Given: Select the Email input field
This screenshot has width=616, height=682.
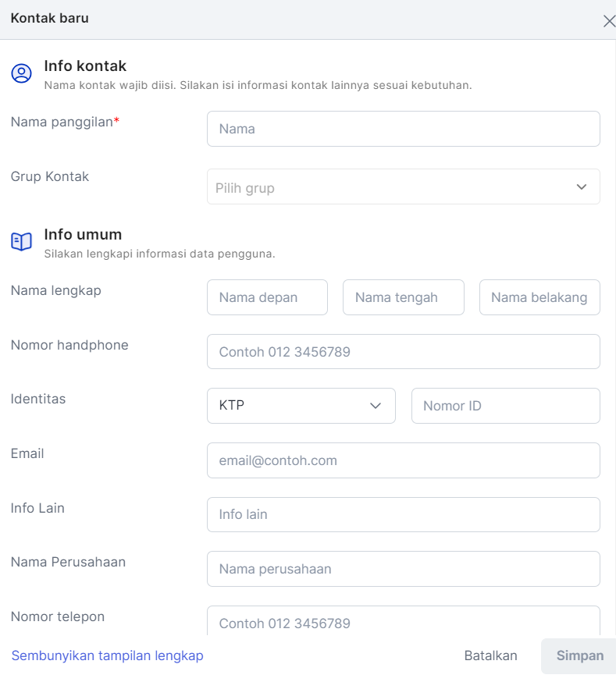Looking at the screenshot, I should [x=404, y=460].
